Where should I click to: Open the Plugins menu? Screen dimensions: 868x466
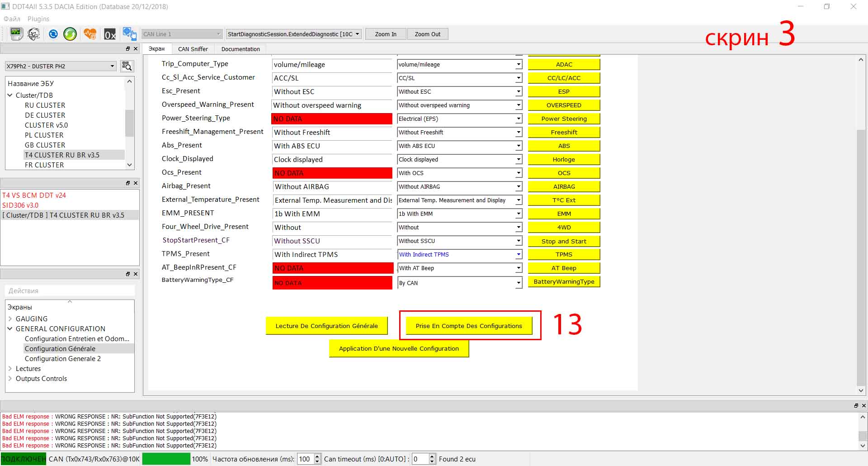click(x=38, y=19)
